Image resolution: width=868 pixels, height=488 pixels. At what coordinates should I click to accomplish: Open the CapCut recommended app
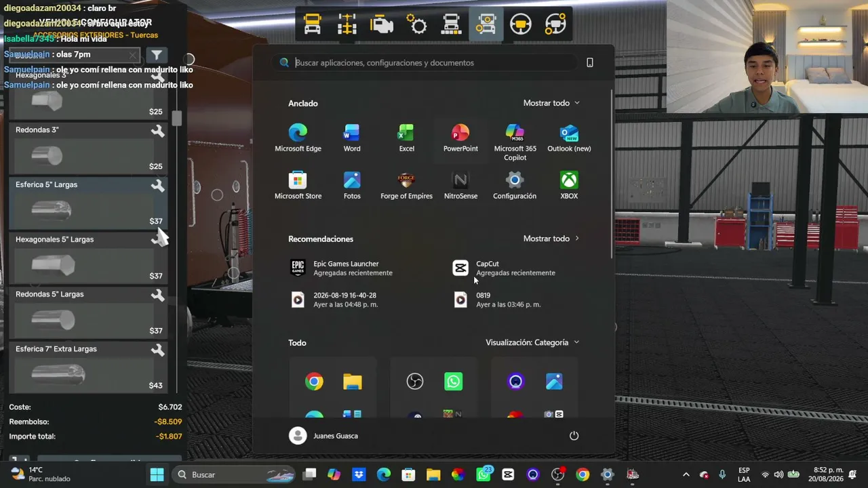pyautogui.click(x=504, y=268)
